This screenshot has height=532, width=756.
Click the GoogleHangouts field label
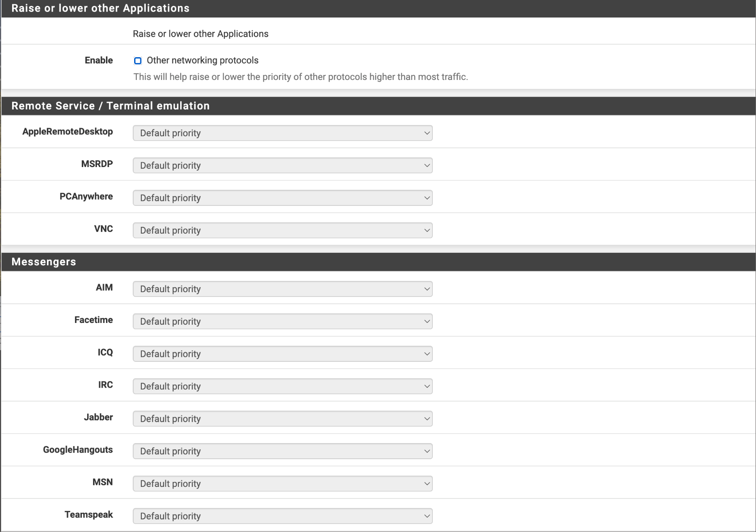pos(78,450)
